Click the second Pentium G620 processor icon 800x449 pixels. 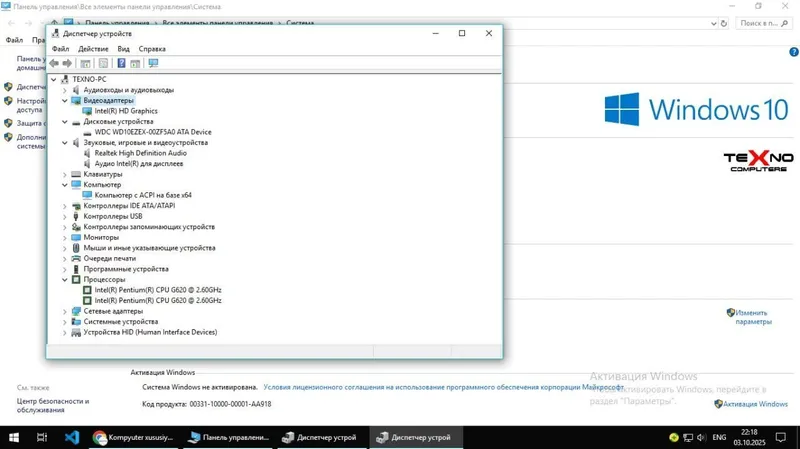click(87, 301)
